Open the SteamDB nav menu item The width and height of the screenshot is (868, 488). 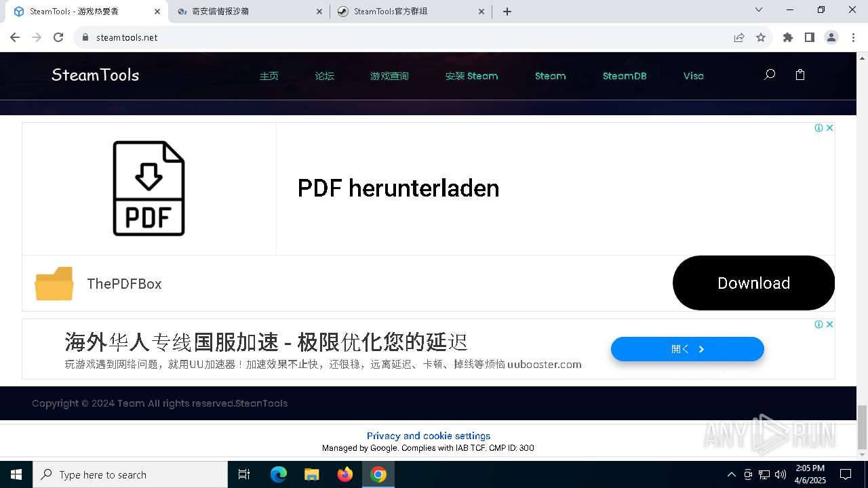625,76
